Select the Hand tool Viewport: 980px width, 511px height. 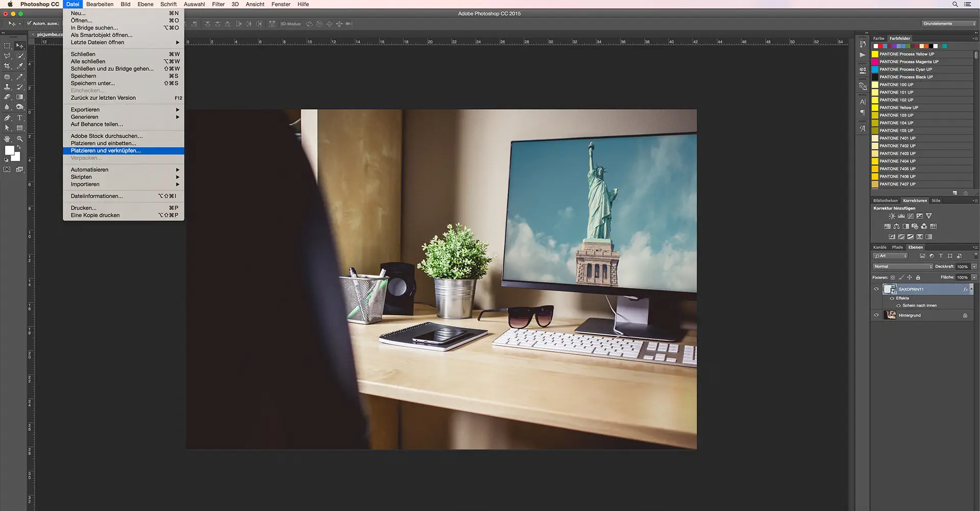7,137
